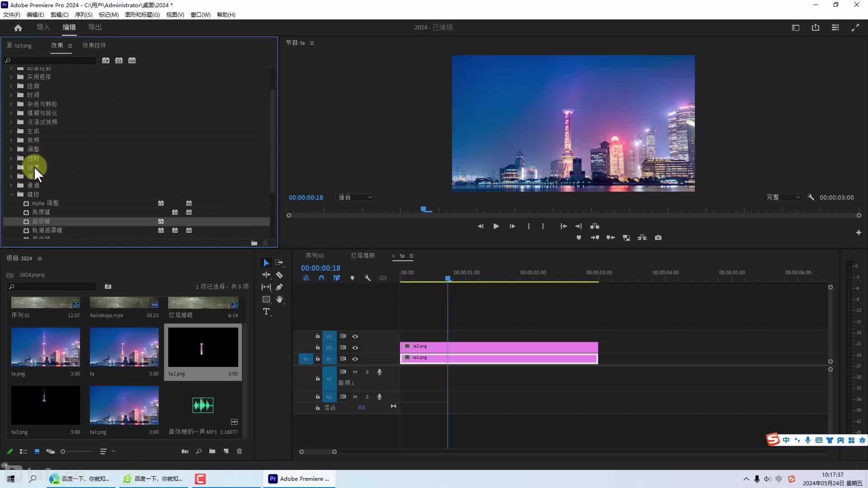Mute audio track A1
The width and height of the screenshot is (868, 488).
[355, 372]
